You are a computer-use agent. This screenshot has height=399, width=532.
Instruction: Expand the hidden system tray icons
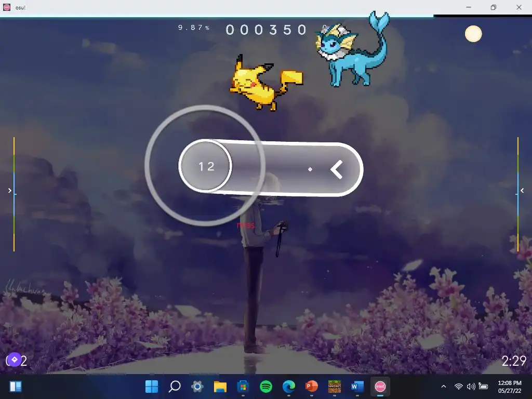pyautogui.click(x=444, y=387)
